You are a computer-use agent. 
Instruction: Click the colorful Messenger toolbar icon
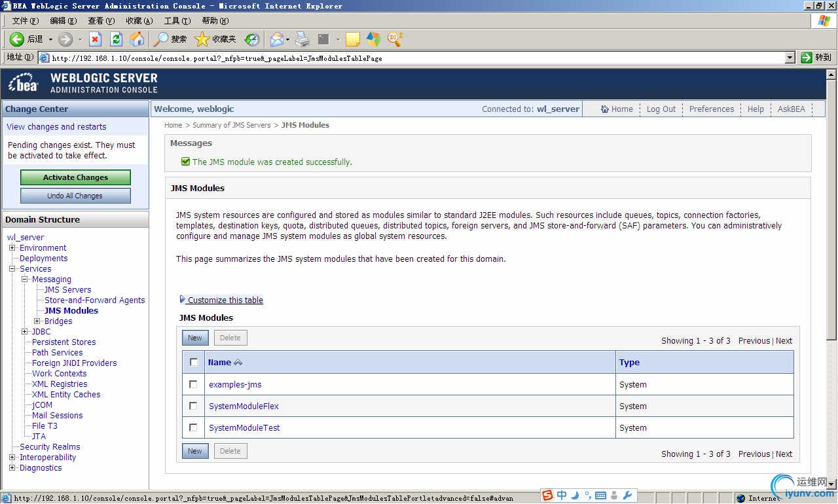pos(373,39)
